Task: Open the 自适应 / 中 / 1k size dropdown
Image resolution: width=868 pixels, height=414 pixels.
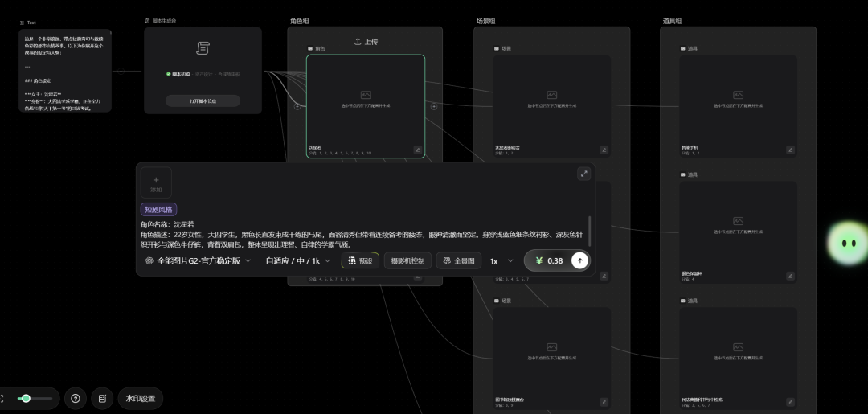Action: point(298,260)
